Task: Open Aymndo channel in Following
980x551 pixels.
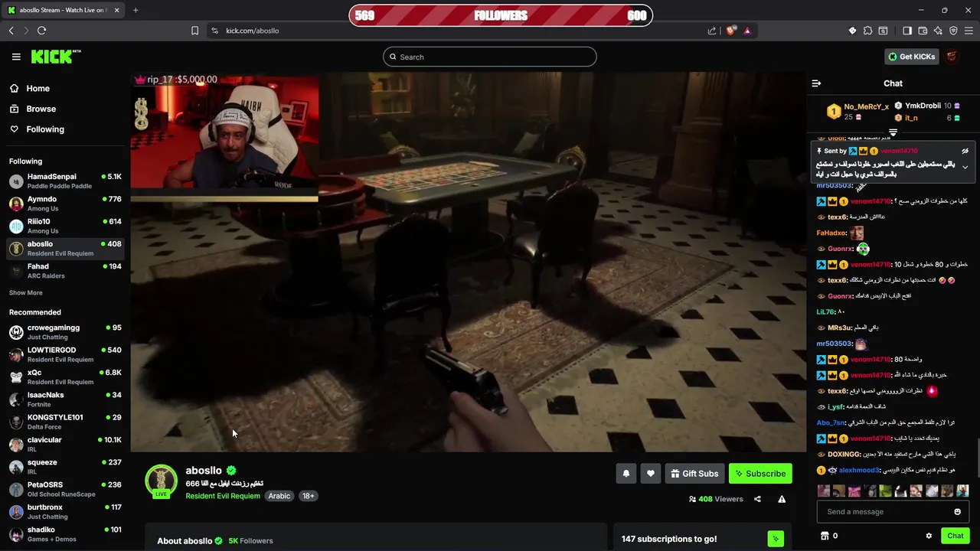Action: click(x=65, y=204)
